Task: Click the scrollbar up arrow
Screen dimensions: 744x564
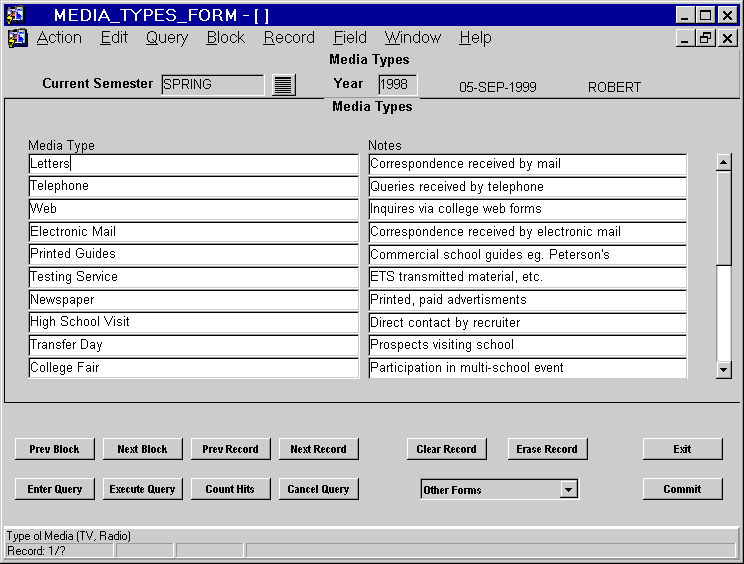Action: point(724,163)
